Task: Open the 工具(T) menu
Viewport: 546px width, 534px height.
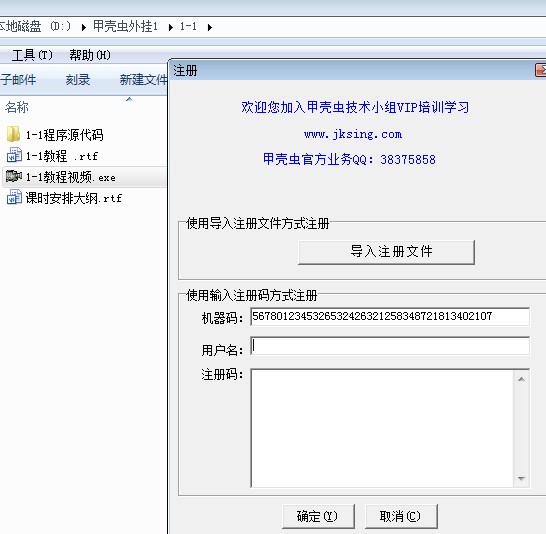Action: 32,55
